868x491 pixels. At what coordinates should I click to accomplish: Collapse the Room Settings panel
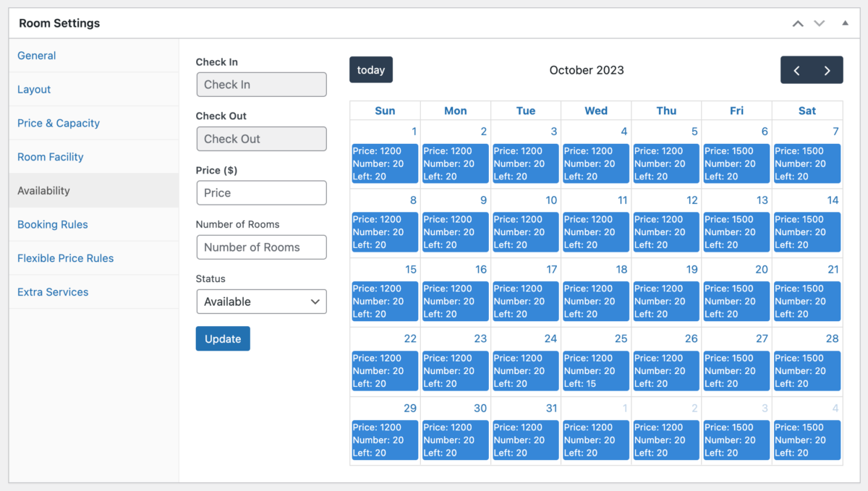click(844, 23)
